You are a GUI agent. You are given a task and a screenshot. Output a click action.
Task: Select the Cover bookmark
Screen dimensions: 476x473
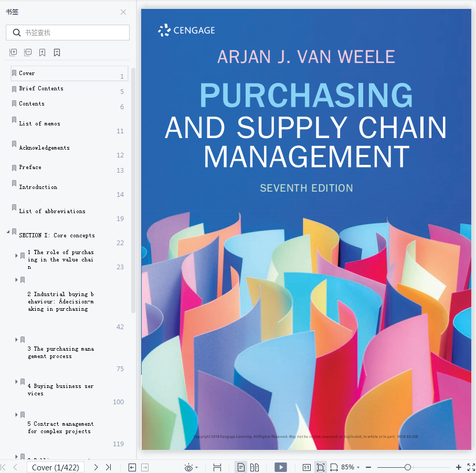coord(69,73)
